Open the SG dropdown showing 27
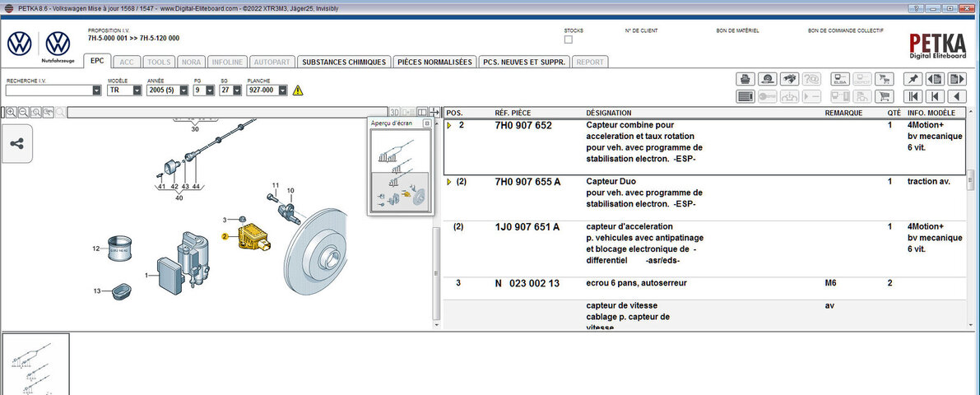Screen dimensions: 980x395 point(237,91)
